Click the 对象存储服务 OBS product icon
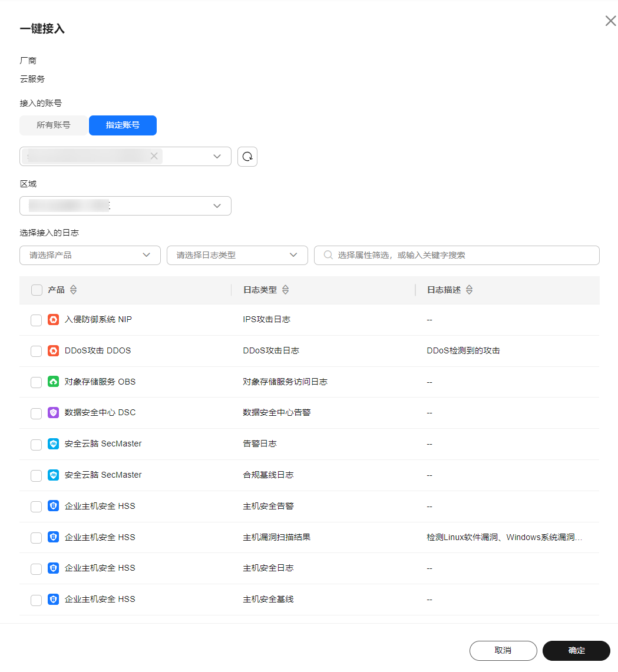This screenshot has width=618, height=672. click(x=53, y=382)
